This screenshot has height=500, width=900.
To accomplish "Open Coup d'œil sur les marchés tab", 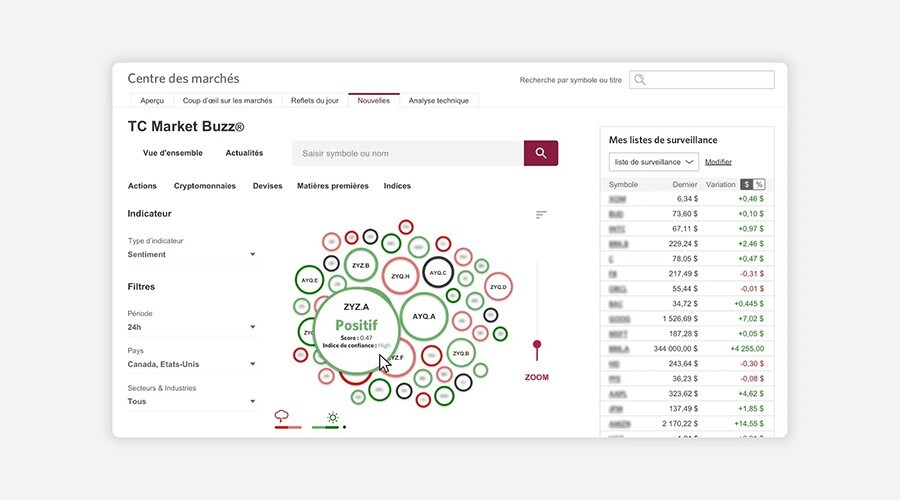I will (x=227, y=100).
